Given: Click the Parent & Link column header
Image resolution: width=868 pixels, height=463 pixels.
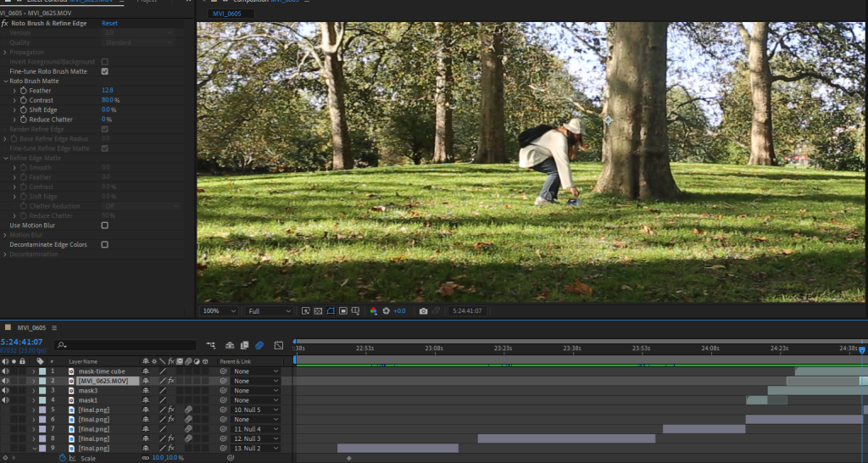Looking at the screenshot, I should point(236,361).
